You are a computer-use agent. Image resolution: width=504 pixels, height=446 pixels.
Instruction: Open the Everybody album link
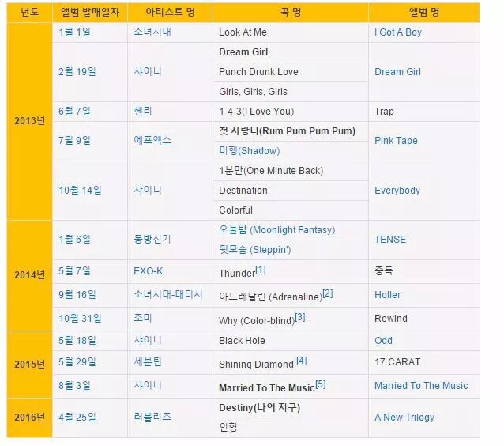[397, 191]
